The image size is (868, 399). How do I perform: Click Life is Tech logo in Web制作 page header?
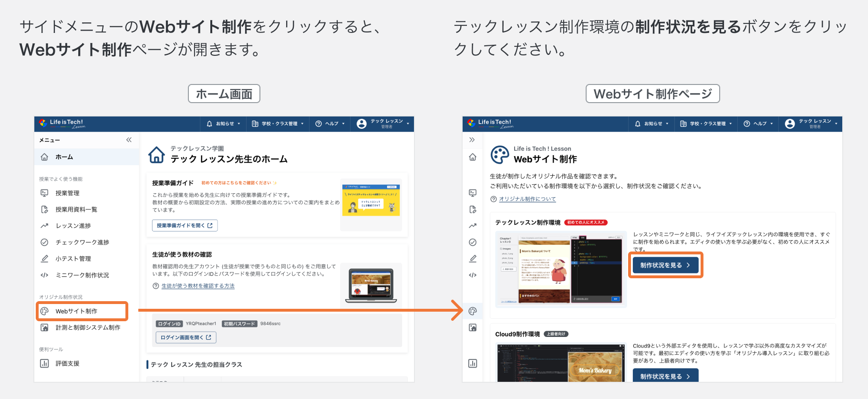pos(490,124)
